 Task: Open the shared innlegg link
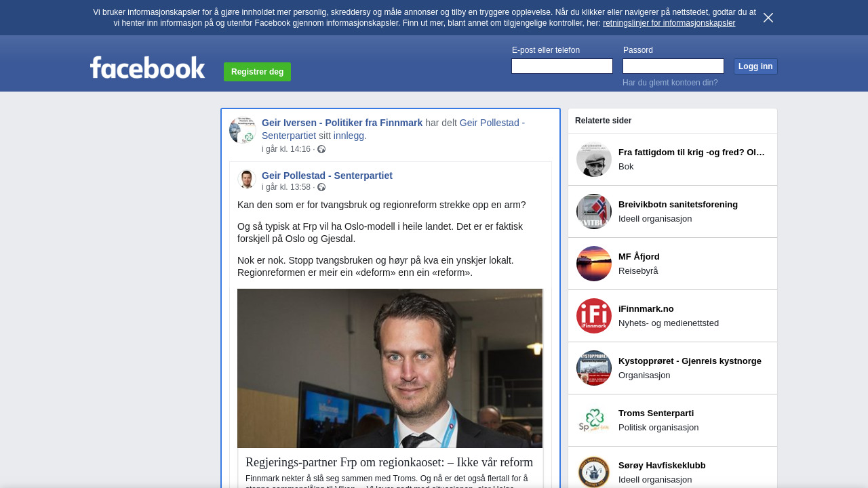point(349,136)
